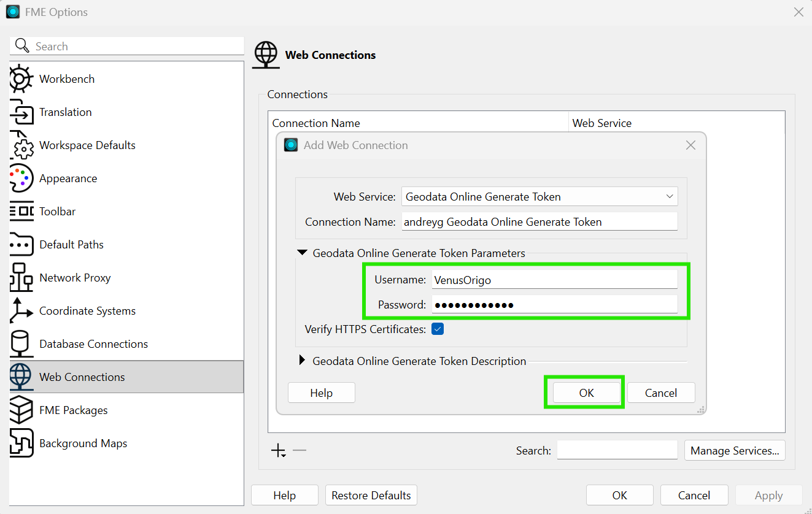This screenshot has height=514, width=812.
Task: Click the FME Options bottom Help button
Action: [284, 495]
